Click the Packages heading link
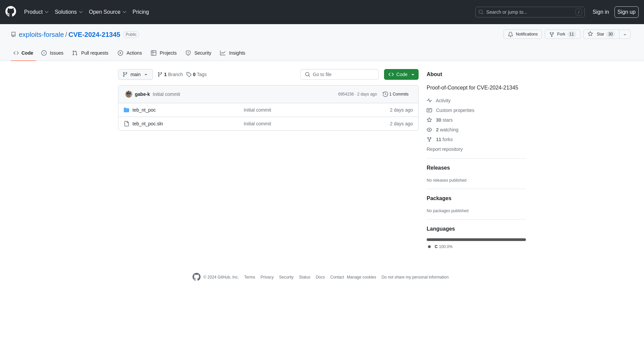Screen dimensions: 644x362 (x=439, y=198)
